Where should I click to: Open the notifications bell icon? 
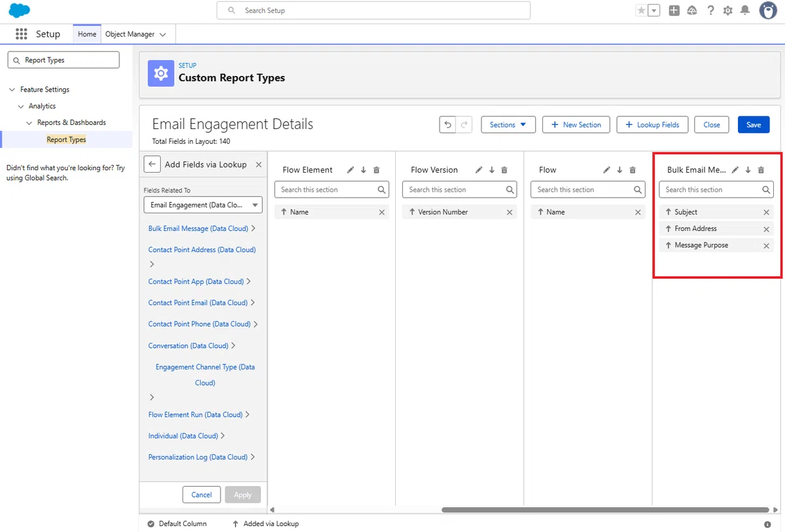pyautogui.click(x=744, y=10)
